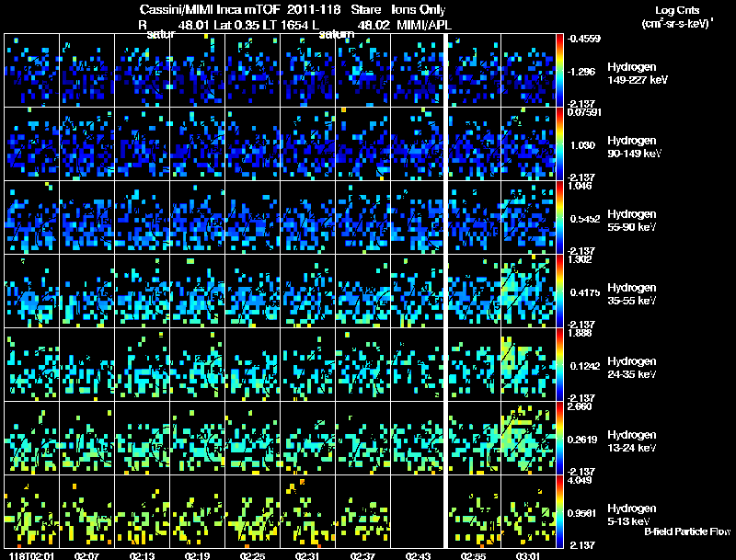Click the -1.296 color scale value
736x560 pixels.
(x=581, y=72)
